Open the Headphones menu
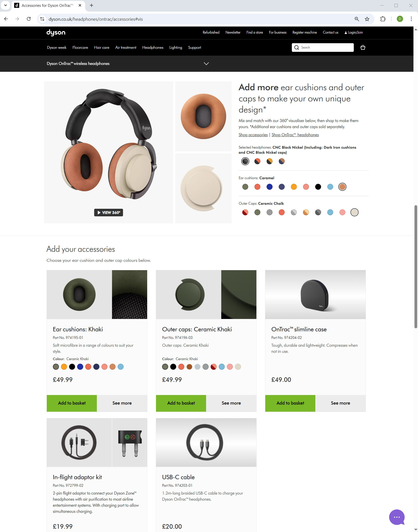 pyautogui.click(x=153, y=48)
